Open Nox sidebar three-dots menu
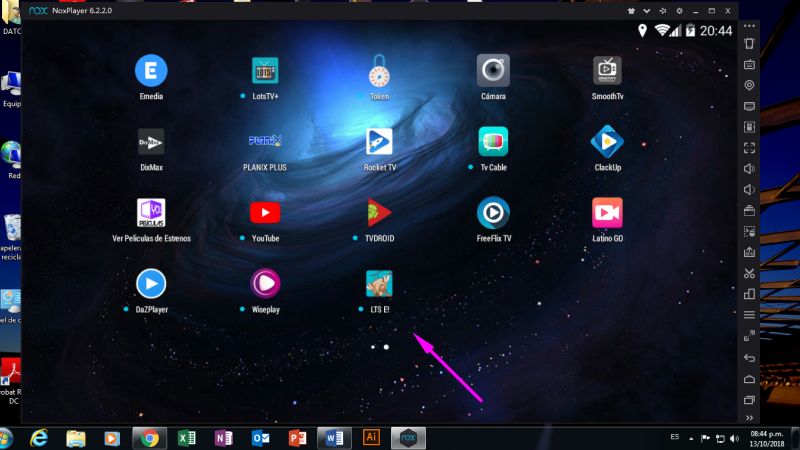The image size is (800, 450). [x=749, y=26]
